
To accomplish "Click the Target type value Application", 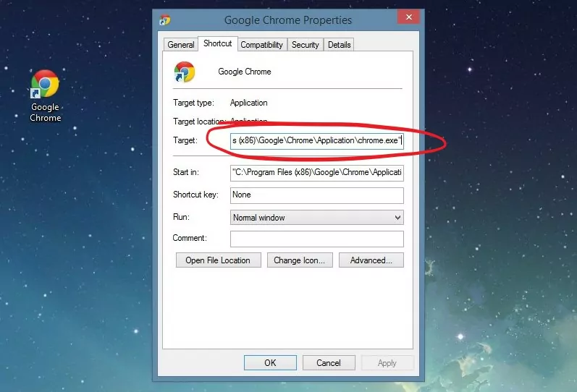I will pyautogui.click(x=249, y=103).
